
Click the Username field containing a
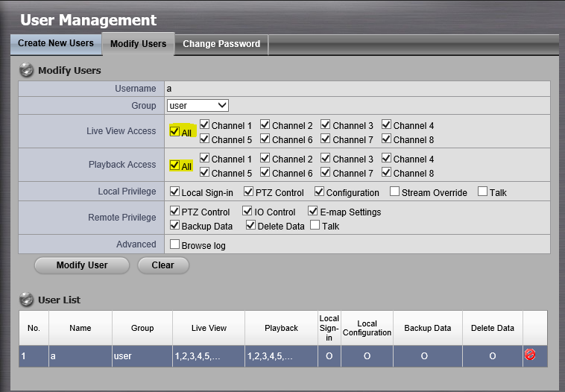pos(356,89)
